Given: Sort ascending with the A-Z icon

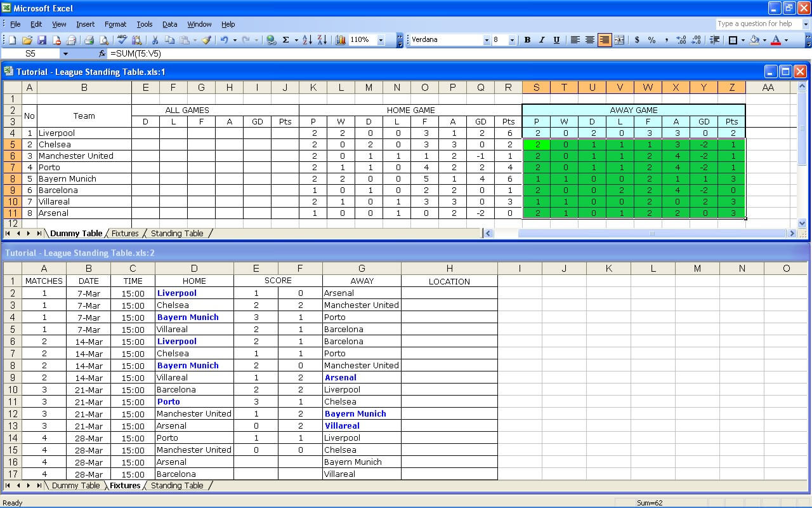Looking at the screenshot, I should coord(307,40).
